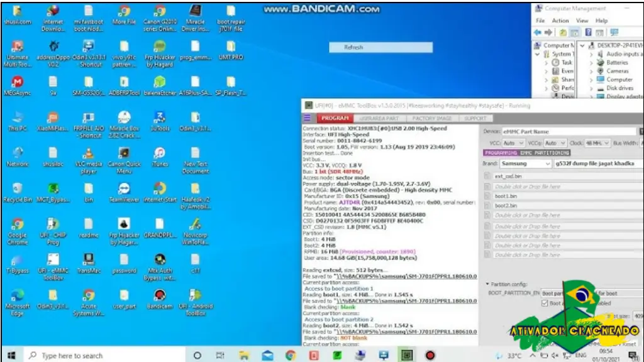Open the eMMC ToolBox hamburger menu icon
The width and height of the screenshot is (644, 362).
click(307, 118)
